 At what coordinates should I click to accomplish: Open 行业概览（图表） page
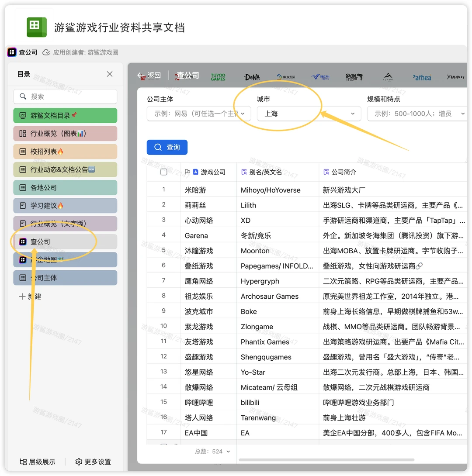[x=65, y=134]
